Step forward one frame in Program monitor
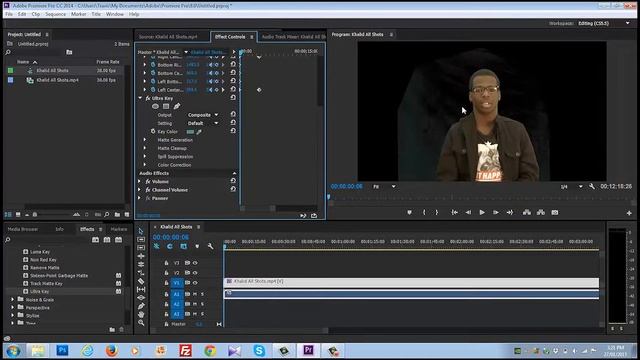 tap(496, 213)
